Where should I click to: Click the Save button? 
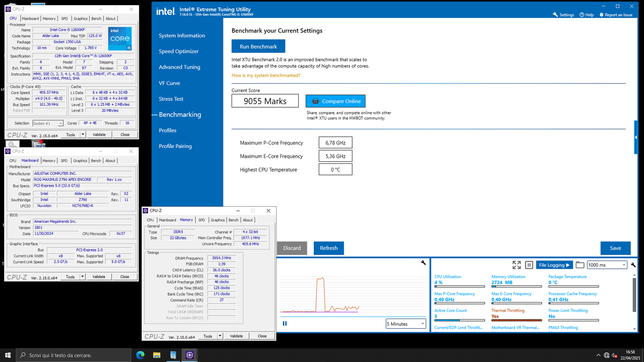click(x=615, y=248)
